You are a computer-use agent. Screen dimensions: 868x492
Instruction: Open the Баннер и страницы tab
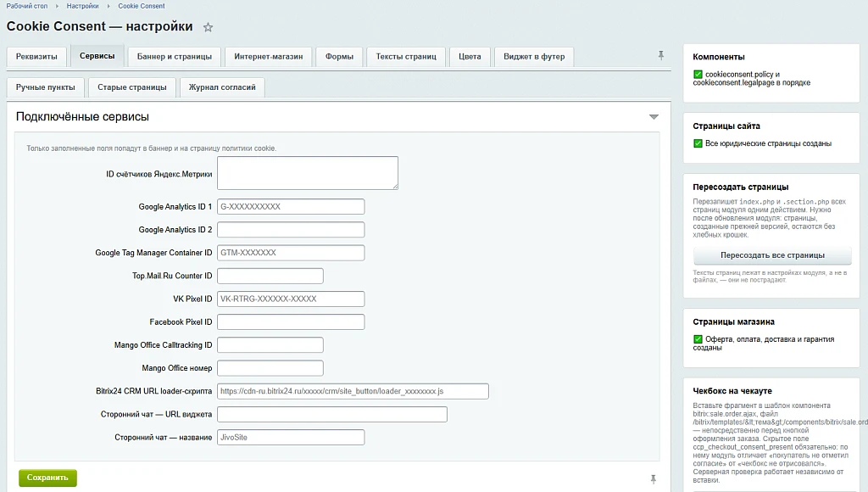(x=175, y=57)
